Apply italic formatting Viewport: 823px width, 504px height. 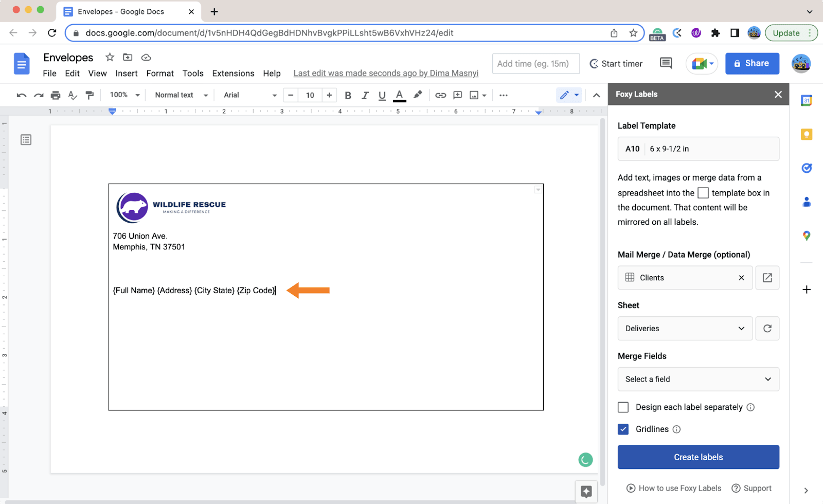point(365,95)
